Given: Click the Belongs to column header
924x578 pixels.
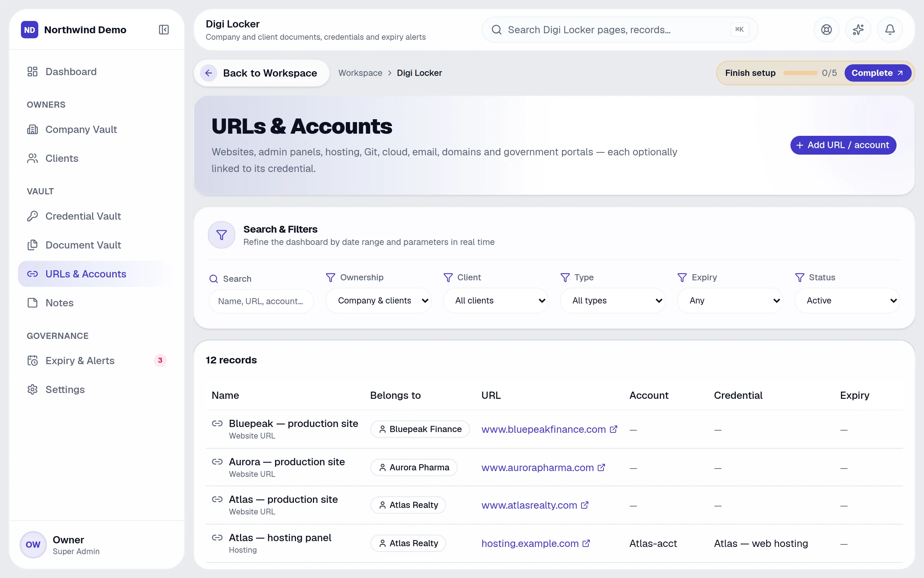Looking at the screenshot, I should point(395,395).
